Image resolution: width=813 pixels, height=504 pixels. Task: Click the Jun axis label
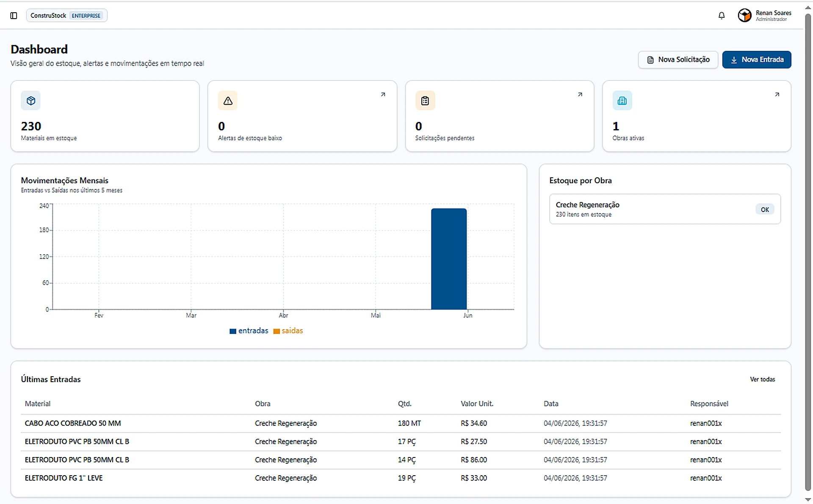[467, 316]
